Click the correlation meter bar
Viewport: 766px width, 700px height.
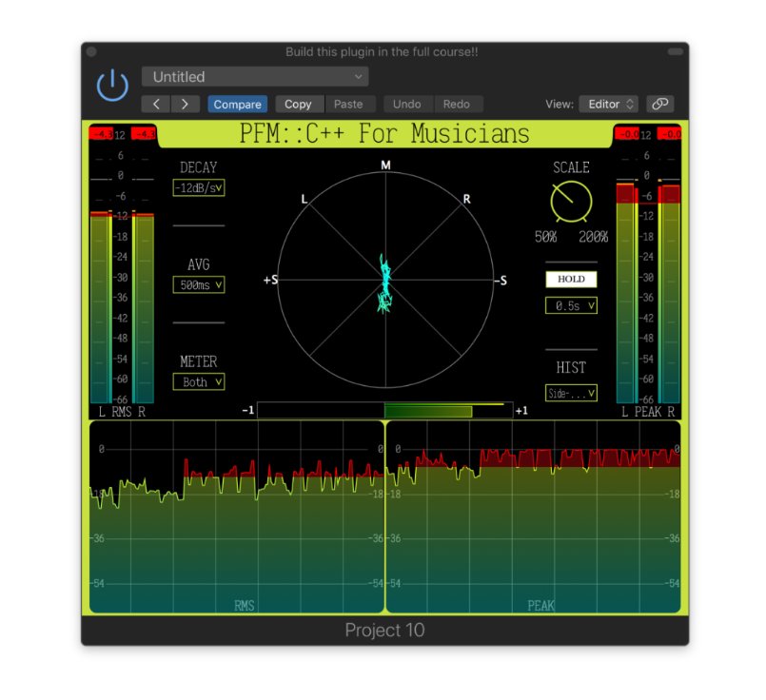pyautogui.click(x=385, y=411)
